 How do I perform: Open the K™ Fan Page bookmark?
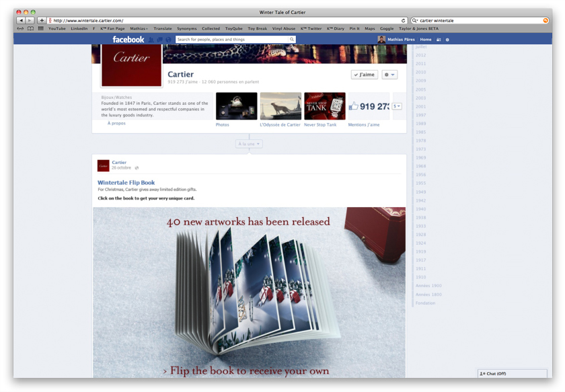click(112, 28)
